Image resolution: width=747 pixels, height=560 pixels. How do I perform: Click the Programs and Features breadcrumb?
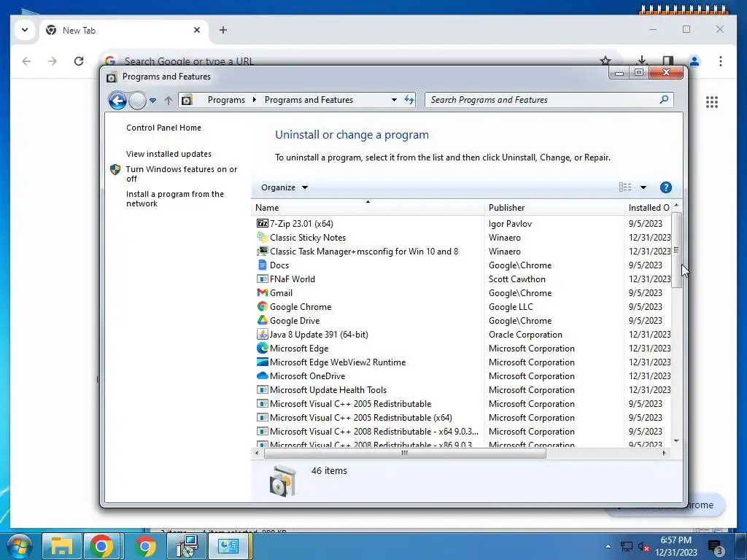309,99
